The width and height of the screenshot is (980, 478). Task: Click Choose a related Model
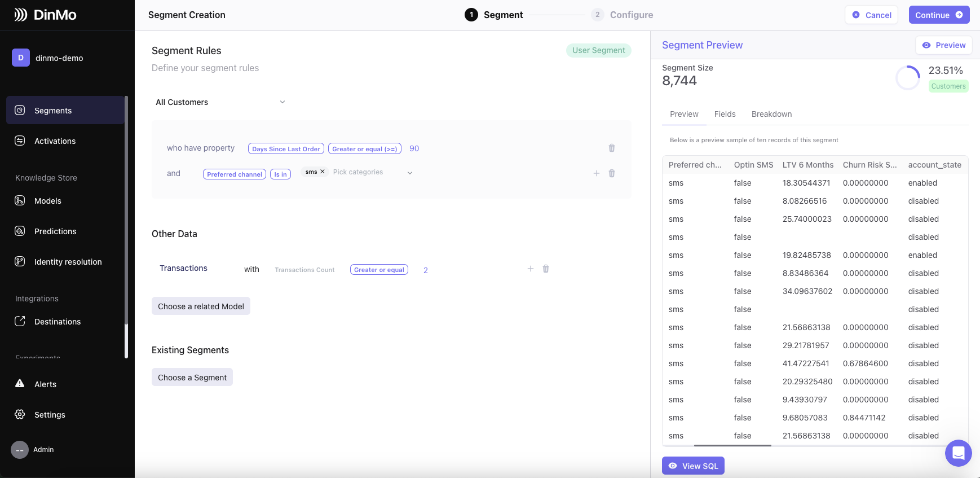[201, 306]
